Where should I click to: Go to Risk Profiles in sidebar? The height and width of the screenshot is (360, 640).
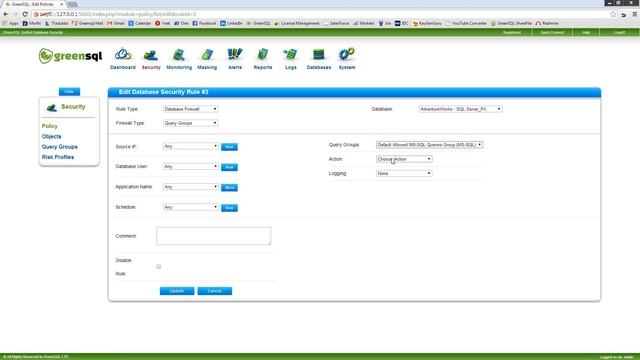pos(58,157)
